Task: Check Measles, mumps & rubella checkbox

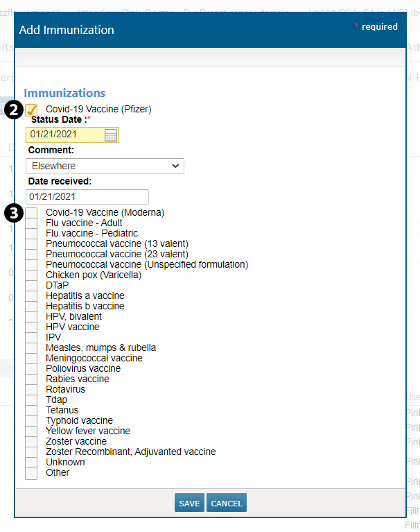Action: point(31,348)
